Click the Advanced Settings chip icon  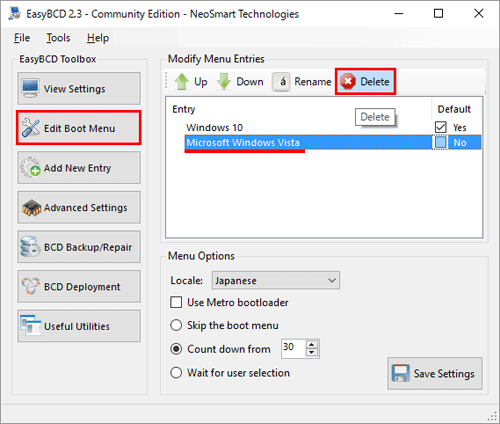pos(31,207)
